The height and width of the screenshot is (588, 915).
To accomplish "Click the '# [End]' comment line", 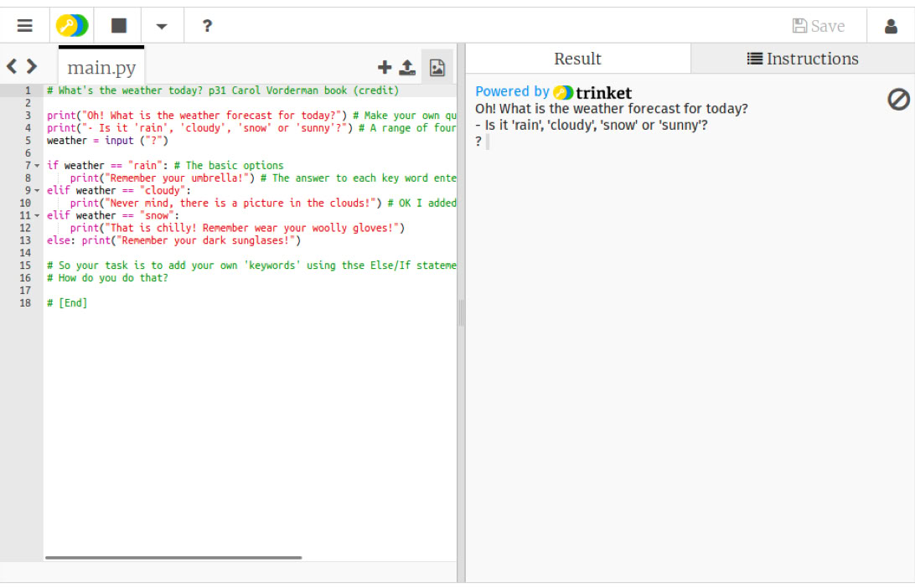I will (x=67, y=303).
